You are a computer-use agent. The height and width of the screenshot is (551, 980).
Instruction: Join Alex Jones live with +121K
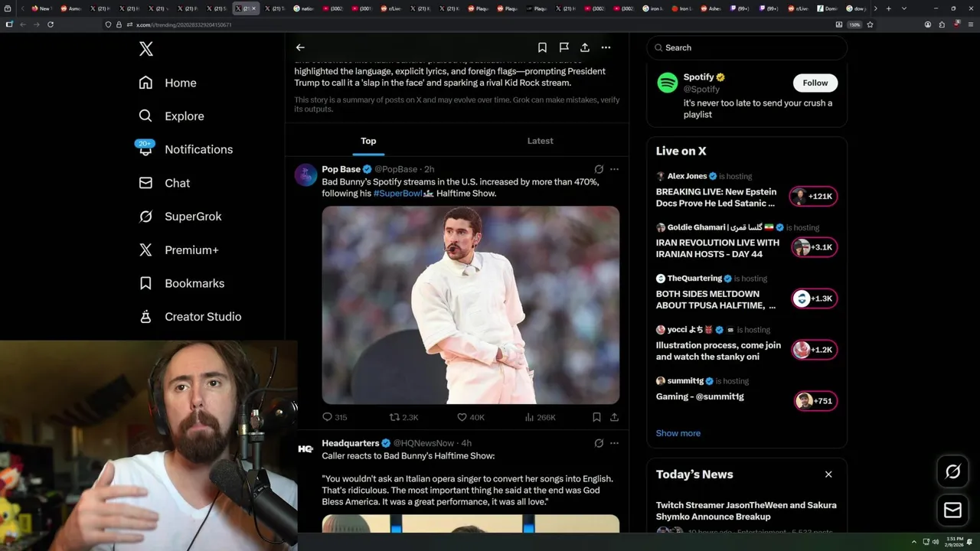click(x=814, y=197)
